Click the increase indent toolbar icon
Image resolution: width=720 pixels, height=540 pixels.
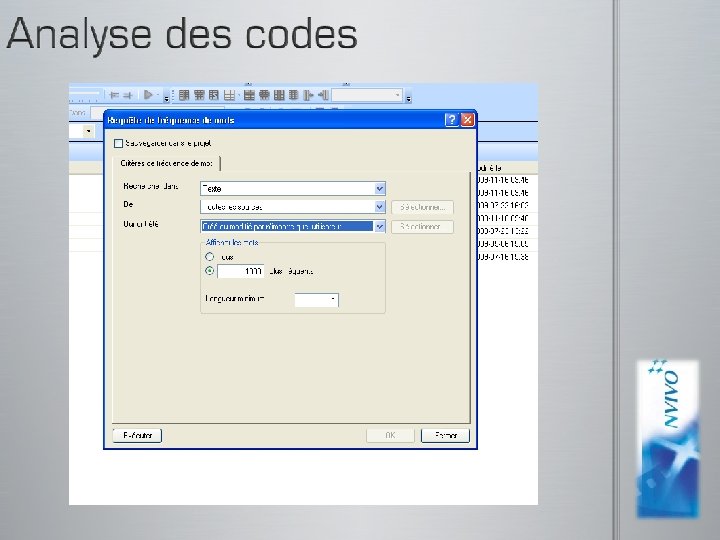pos(128,95)
